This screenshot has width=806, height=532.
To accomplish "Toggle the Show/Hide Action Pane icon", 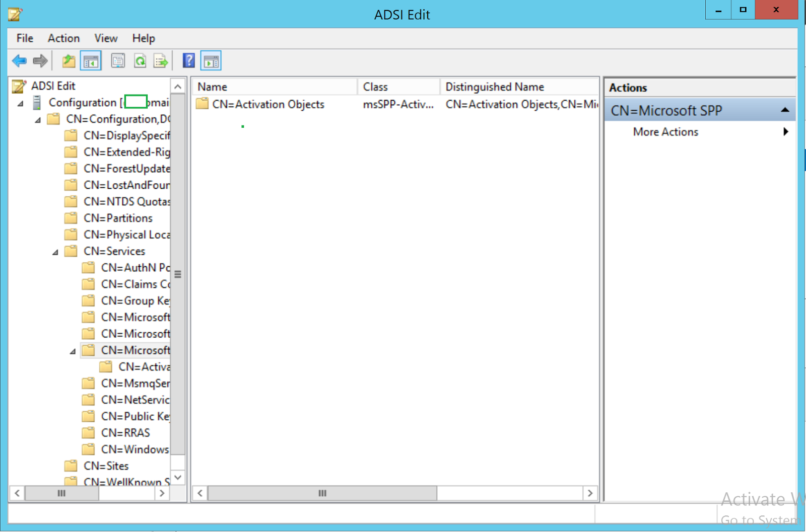I will [211, 60].
